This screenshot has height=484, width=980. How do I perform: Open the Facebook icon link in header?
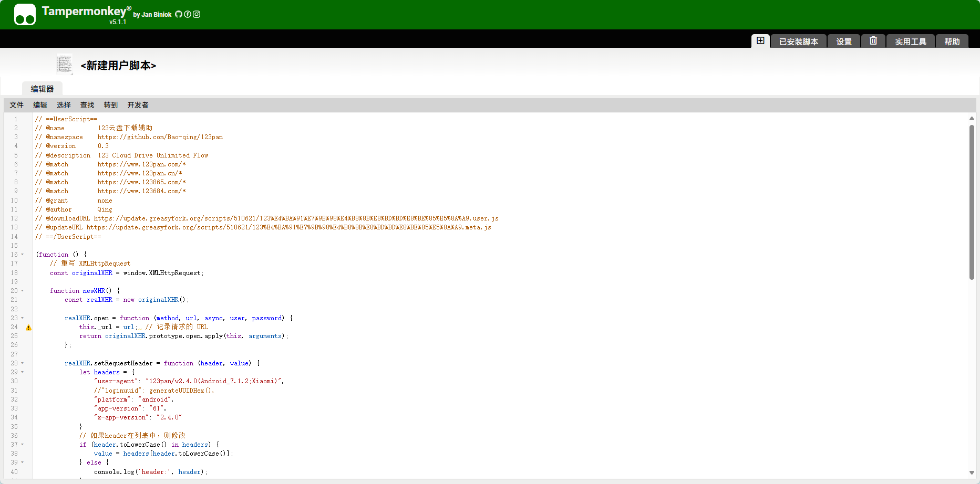click(x=188, y=14)
